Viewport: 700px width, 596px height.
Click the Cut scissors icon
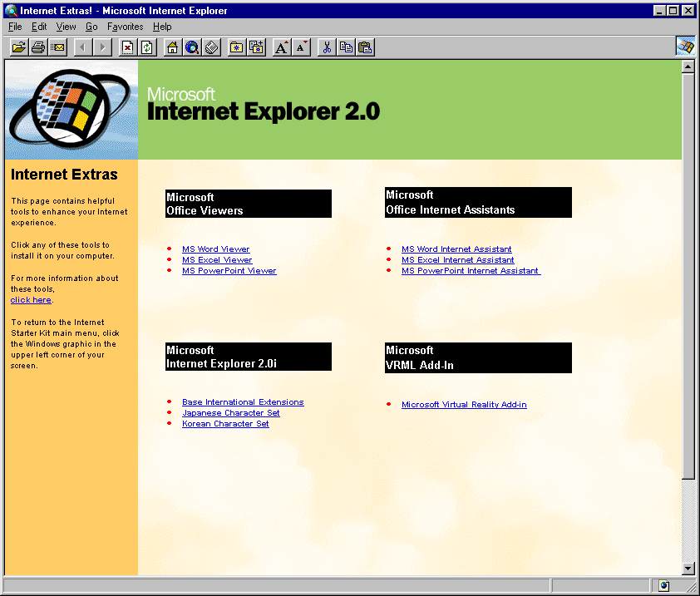click(327, 47)
